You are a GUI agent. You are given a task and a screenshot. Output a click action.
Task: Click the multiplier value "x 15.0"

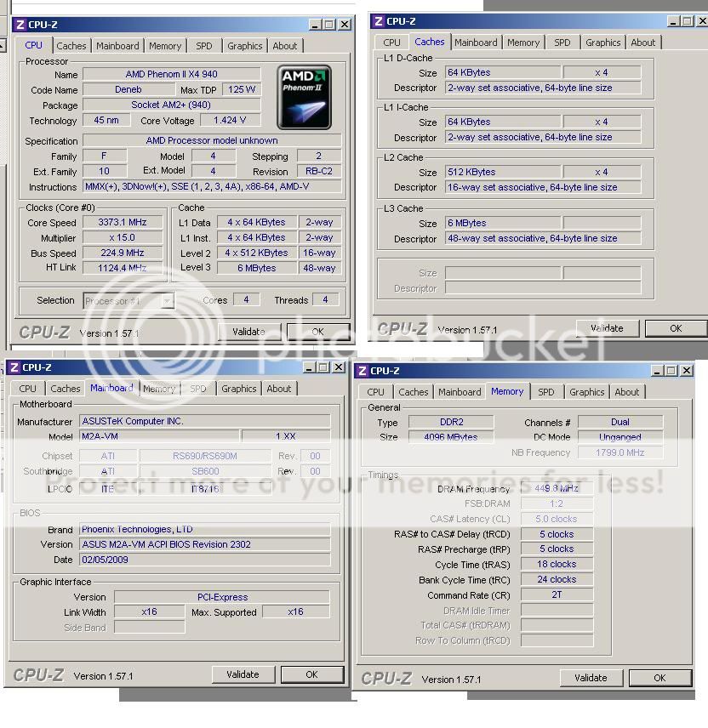pyautogui.click(x=123, y=238)
